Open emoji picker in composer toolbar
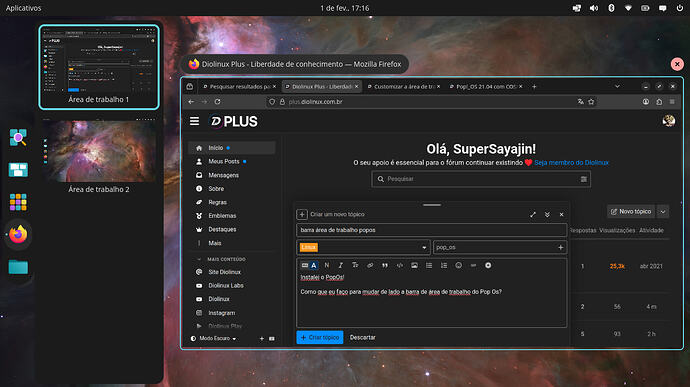This screenshot has height=387, width=690. coord(459,265)
